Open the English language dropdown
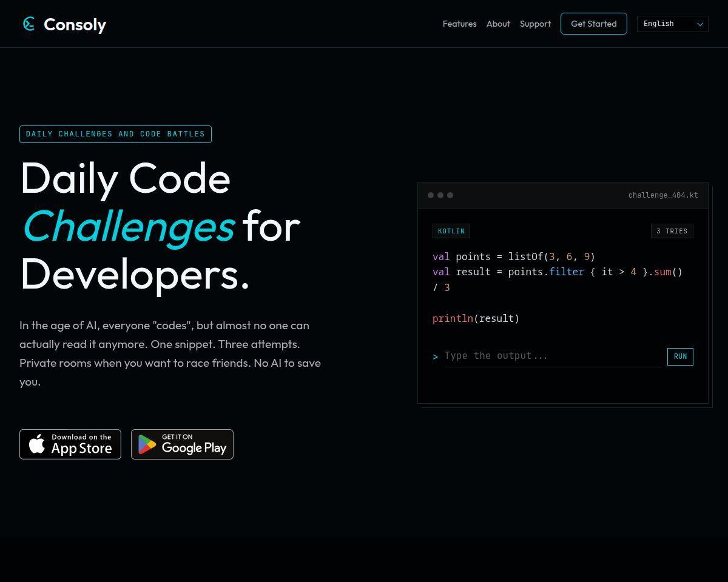The image size is (728, 582). coord(672,24)
